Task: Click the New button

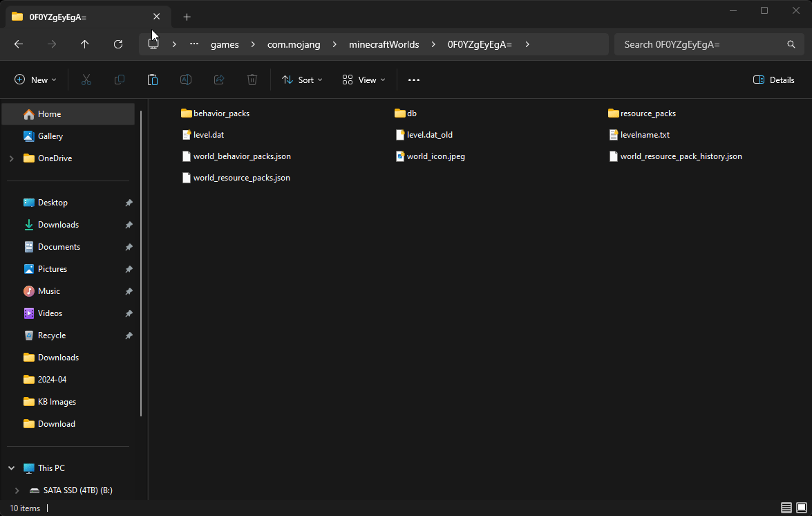Action: pyautogui.click(x=36, y=80)
